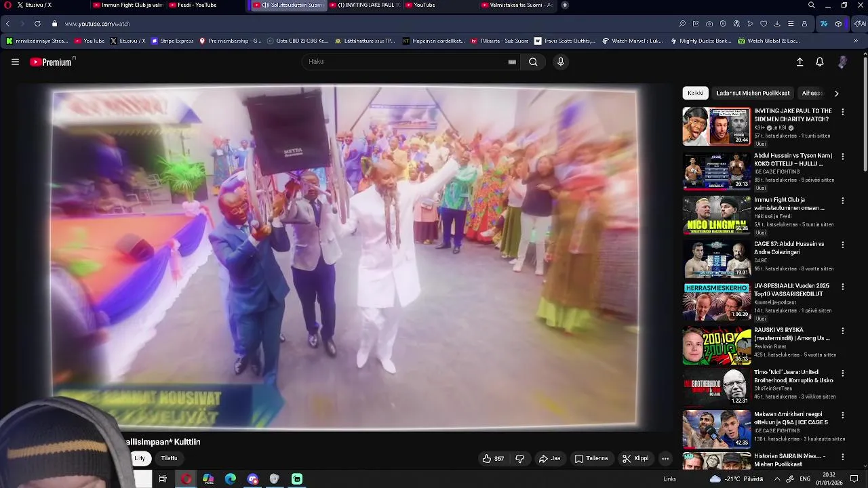Open menu for Abdul Hussein vs Tyson Nam

pyautogui.click(x=843, y=157)
